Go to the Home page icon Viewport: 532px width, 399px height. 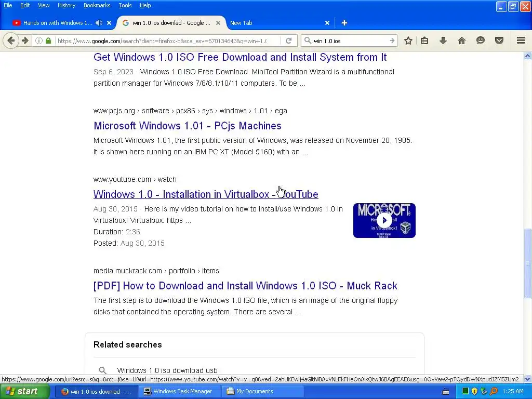coord(462,41)
